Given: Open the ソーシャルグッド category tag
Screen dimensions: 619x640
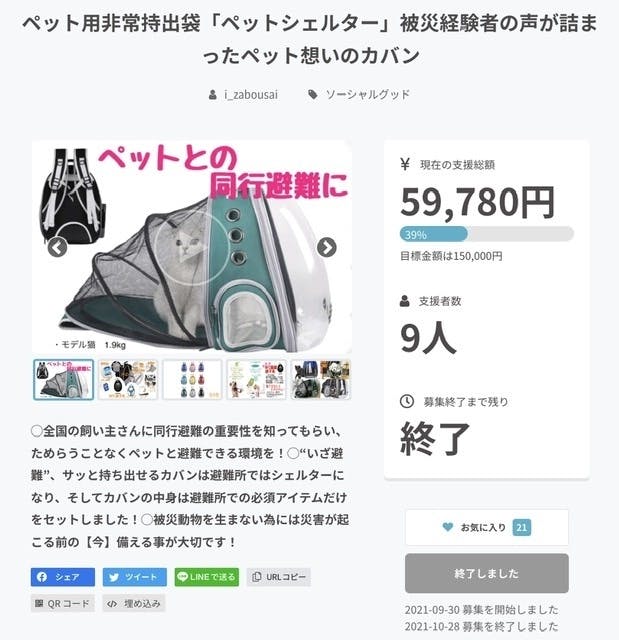Looking at the screenshot, I should point(367,95).
